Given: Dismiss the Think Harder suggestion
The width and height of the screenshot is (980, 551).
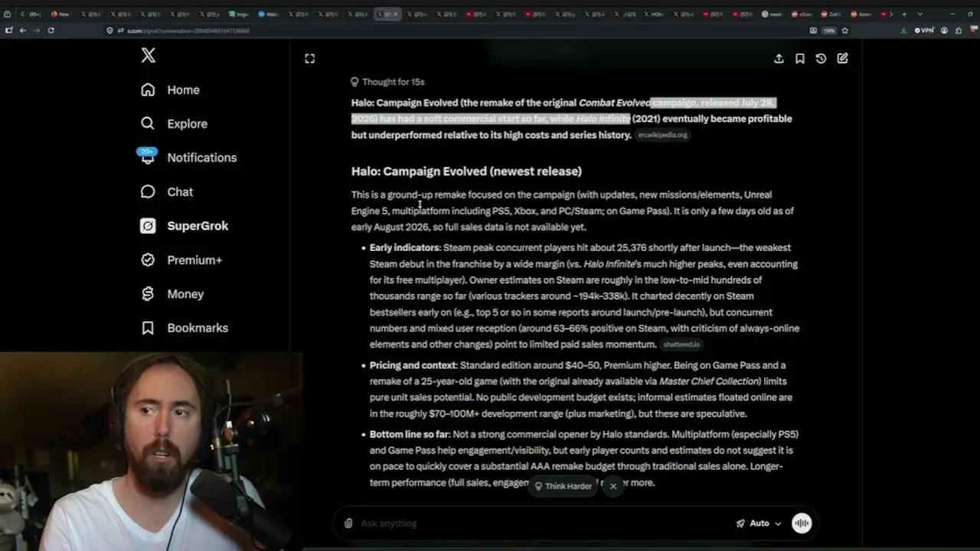Looking at the screenshot, I should coord(613,486).
